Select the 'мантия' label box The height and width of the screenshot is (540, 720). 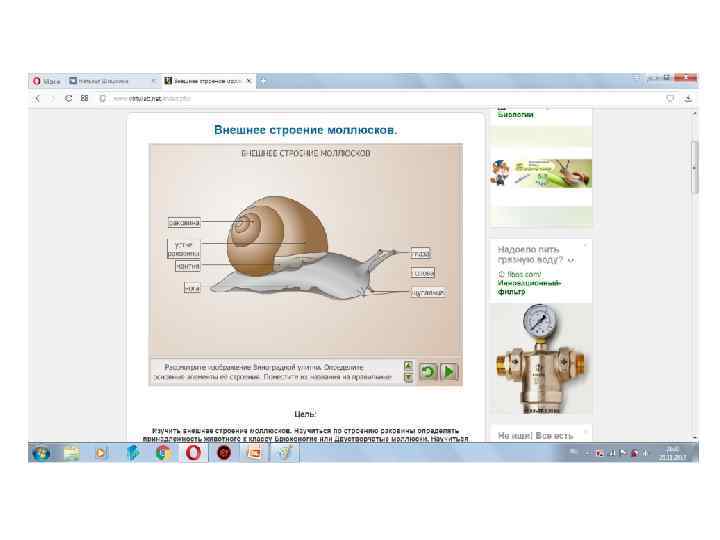[188, 266]
